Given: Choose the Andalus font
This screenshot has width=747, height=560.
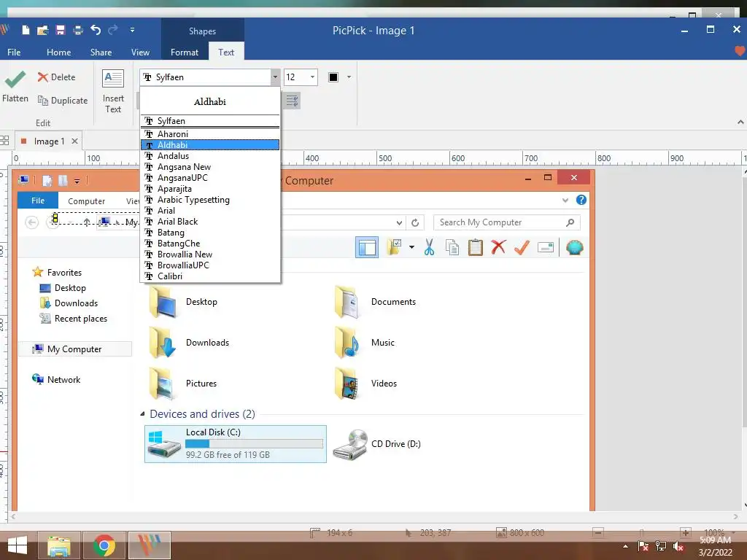Looking at the screenshot, I should click(x=210, y=156).
